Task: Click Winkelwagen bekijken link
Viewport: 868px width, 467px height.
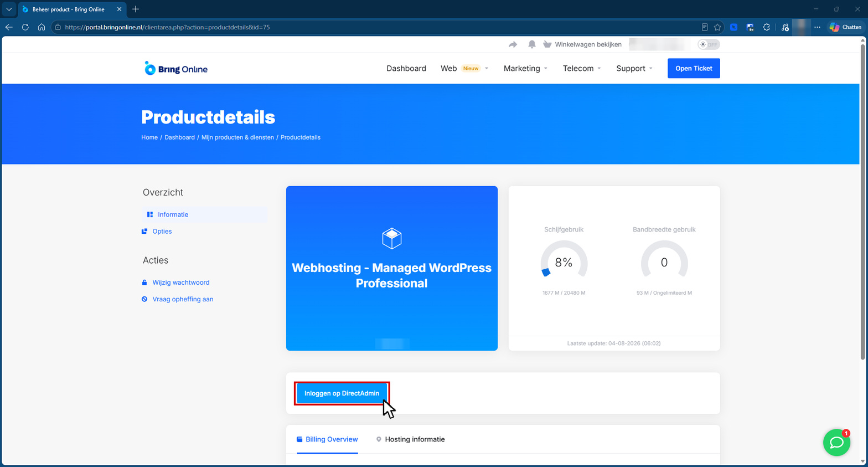Action: [x=588, y=44]
